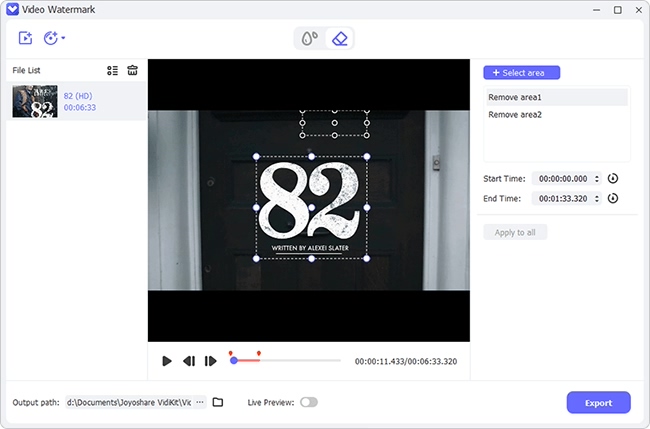Switch to the remove watermark eraser tab
Image resolution: width=650 pixels, height=429 pixels.
tap(340, 39)
